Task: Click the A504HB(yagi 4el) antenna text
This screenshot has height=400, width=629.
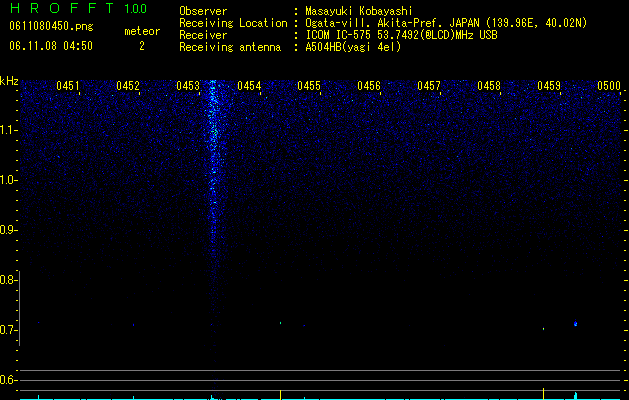Action: pyautogui.click(x=353, y=47)
